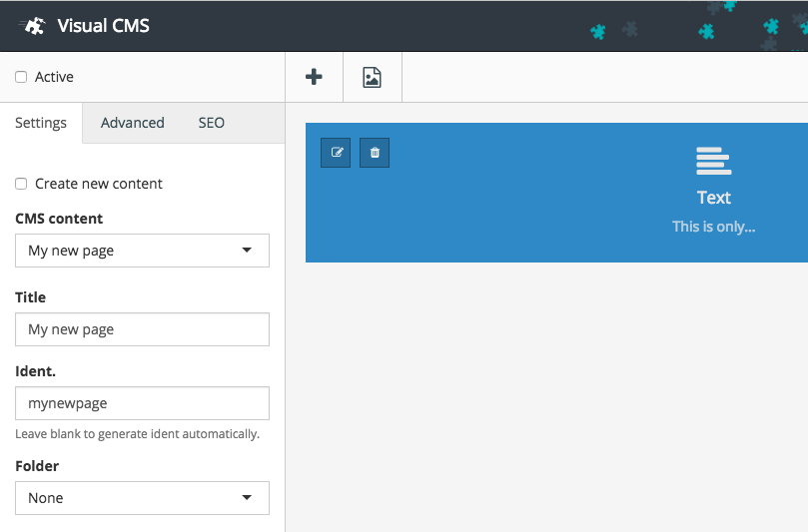
Task: Delete the Text block with trash icon
Action: click(x=375, y=153)
